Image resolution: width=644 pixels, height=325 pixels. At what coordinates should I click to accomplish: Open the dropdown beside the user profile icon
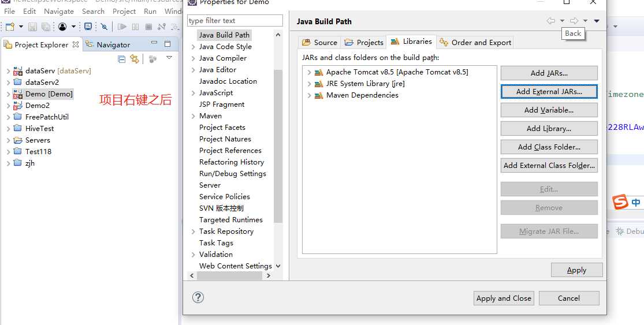coord(73,27)
